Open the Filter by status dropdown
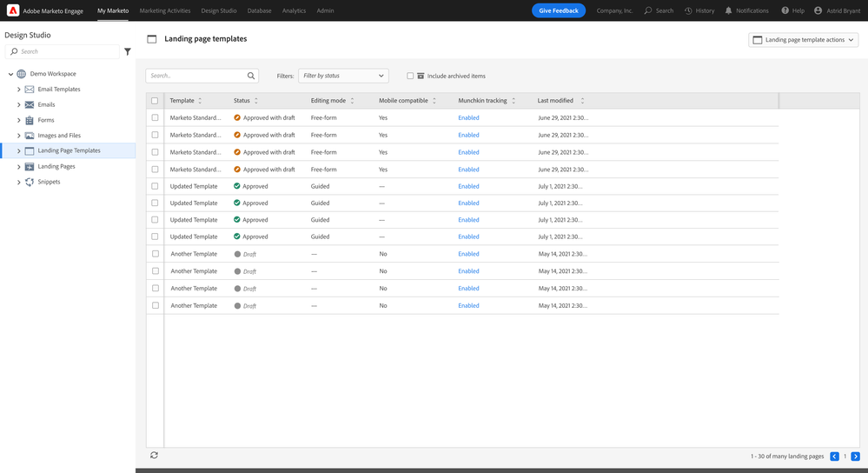The width and height of the screenshot is (868, 473). (x=343, y=76)
